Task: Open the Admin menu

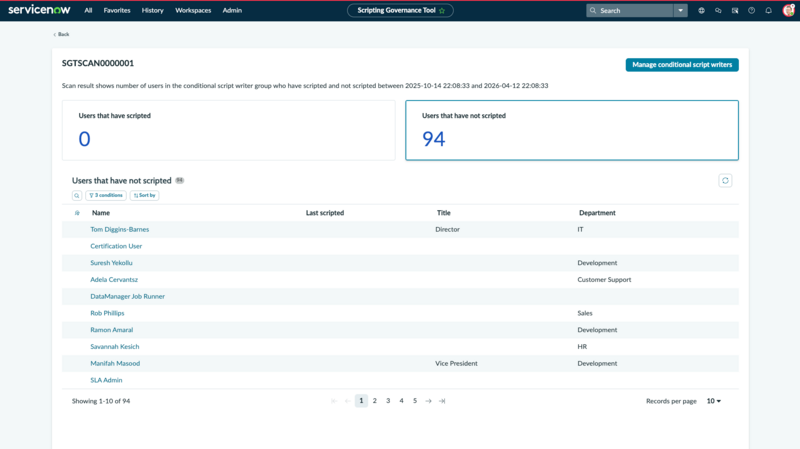Action: pyautogui.click(x=232, y=10)
